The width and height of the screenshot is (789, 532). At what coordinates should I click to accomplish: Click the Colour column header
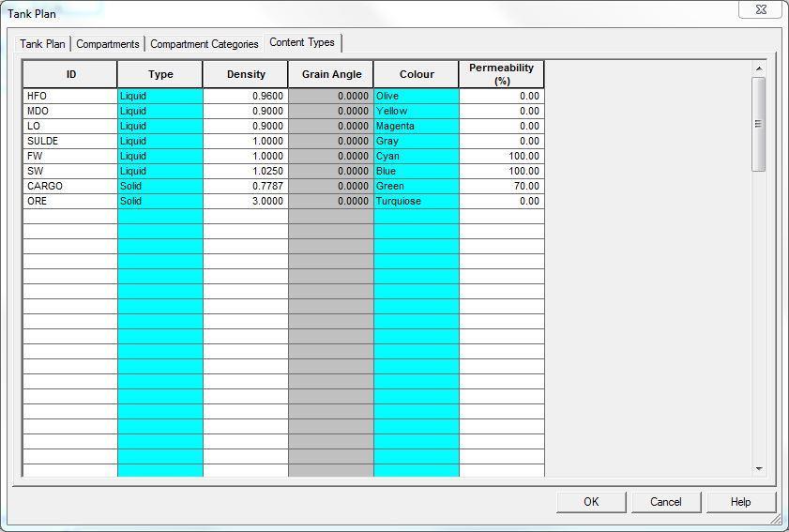[x=417, y=74]
